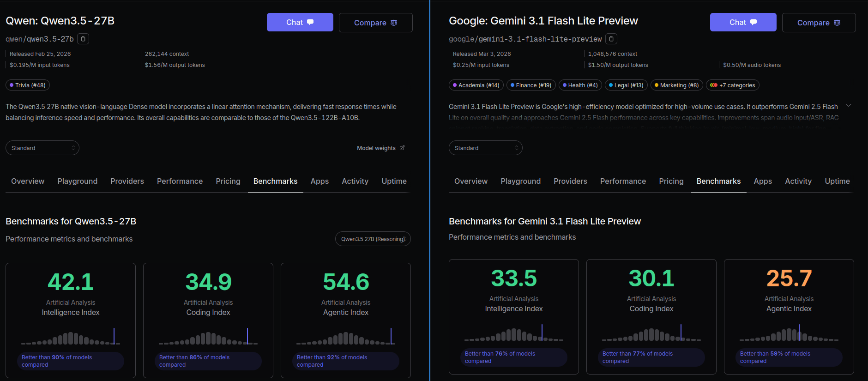Open Gemini's Providers tab
This screenshot has height=381, width=868.
click(x=570, y=181)
